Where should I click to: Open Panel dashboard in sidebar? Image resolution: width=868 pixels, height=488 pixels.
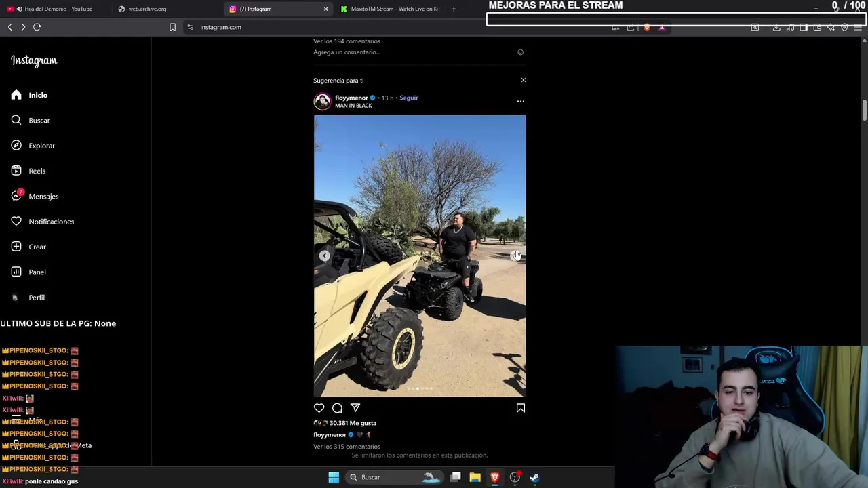pos(28,272)
